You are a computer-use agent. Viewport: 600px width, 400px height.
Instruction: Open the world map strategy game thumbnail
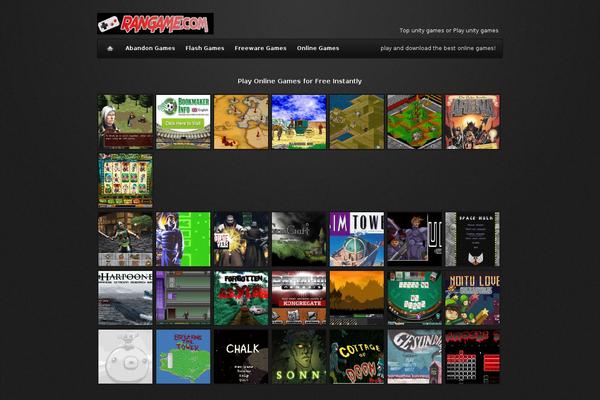(x=241, y=122)
